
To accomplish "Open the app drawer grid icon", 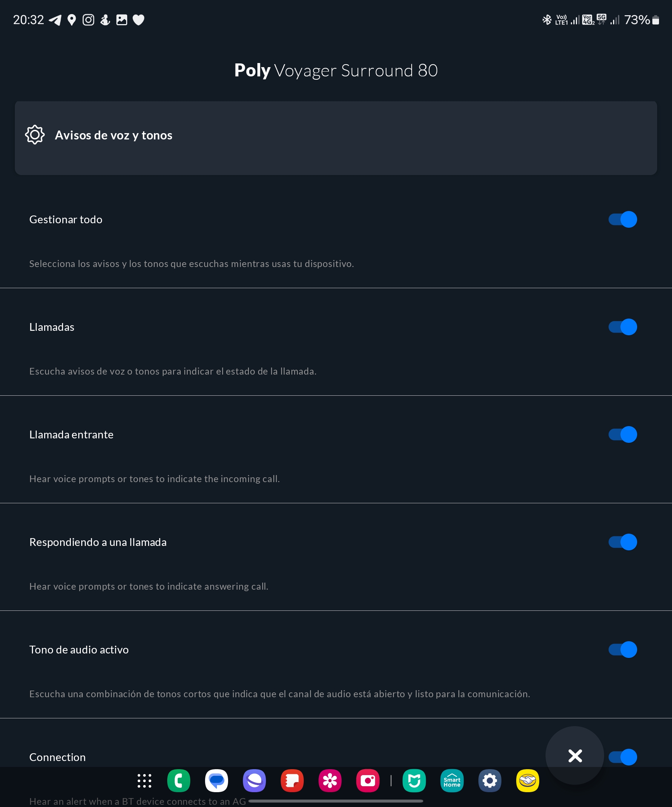I will (145, 781).
